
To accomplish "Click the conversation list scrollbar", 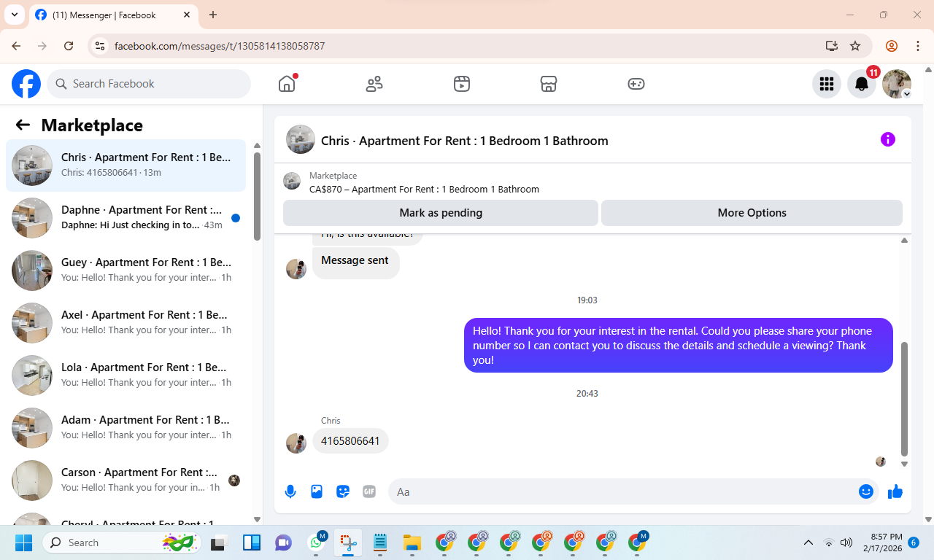I will click(x=257, y=195).
